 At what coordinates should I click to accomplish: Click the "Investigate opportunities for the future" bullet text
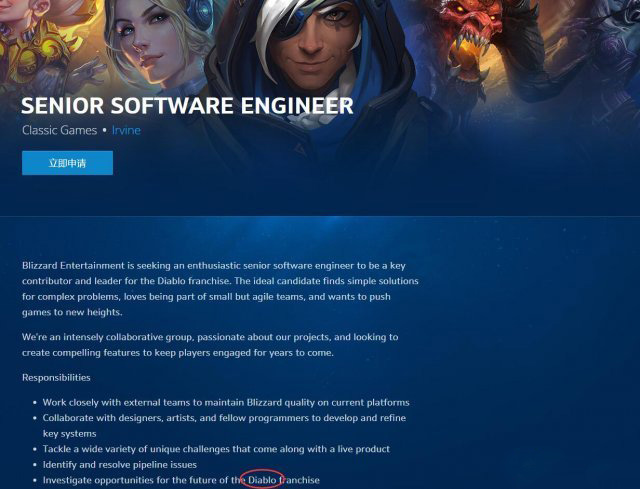[x=181, y=480]
